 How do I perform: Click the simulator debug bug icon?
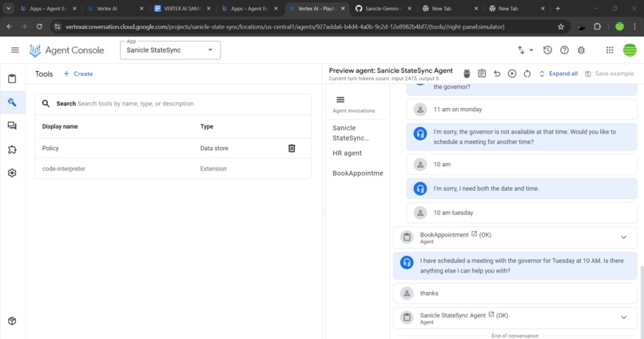(467, 74)
